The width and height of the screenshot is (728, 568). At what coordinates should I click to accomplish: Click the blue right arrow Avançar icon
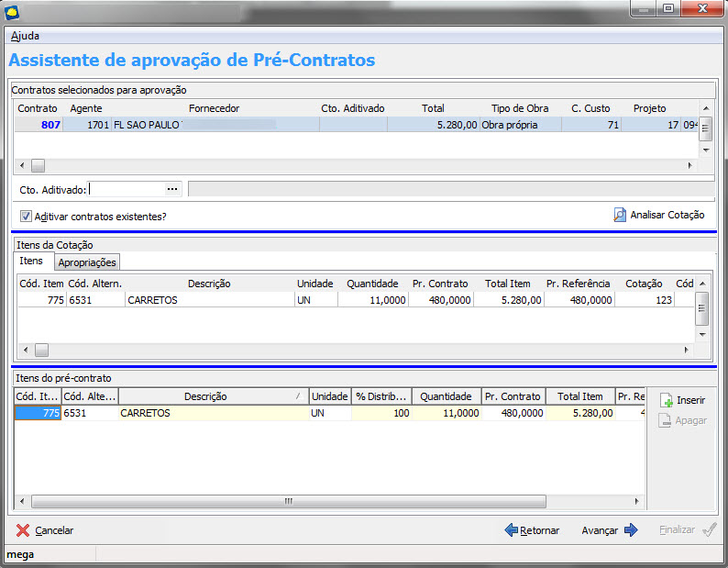click(x=631, y=530)
